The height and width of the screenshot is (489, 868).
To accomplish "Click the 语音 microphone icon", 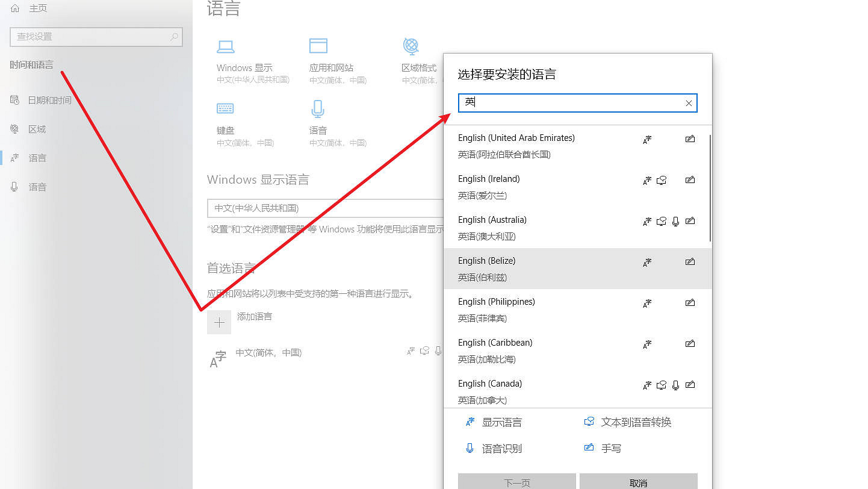I will coord(318,108).
